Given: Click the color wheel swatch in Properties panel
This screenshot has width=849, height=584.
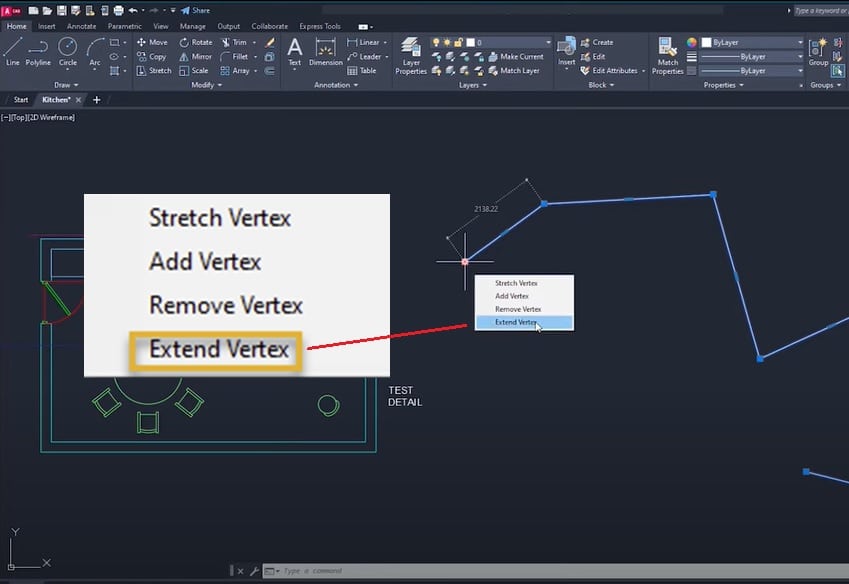Looking at the screenshot, I should tap(692, 42).
